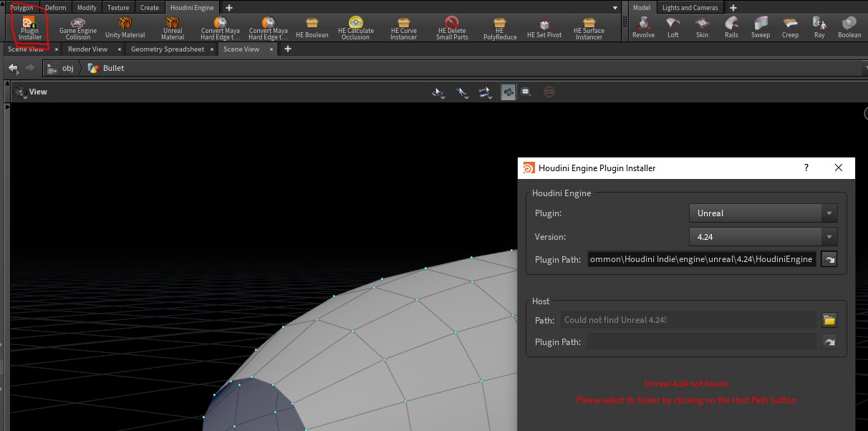Select the Creep tool
The width and height of the screenshot is (868, 431).
click(790, 27)
